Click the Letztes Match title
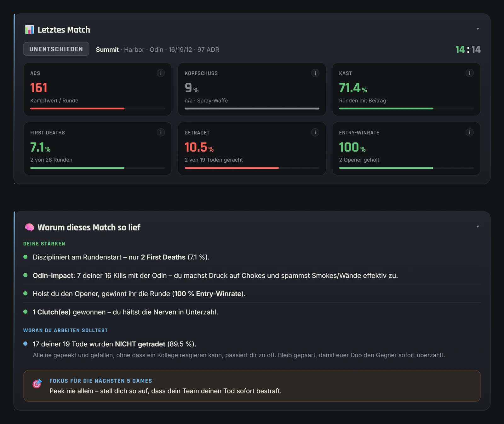 64,30
